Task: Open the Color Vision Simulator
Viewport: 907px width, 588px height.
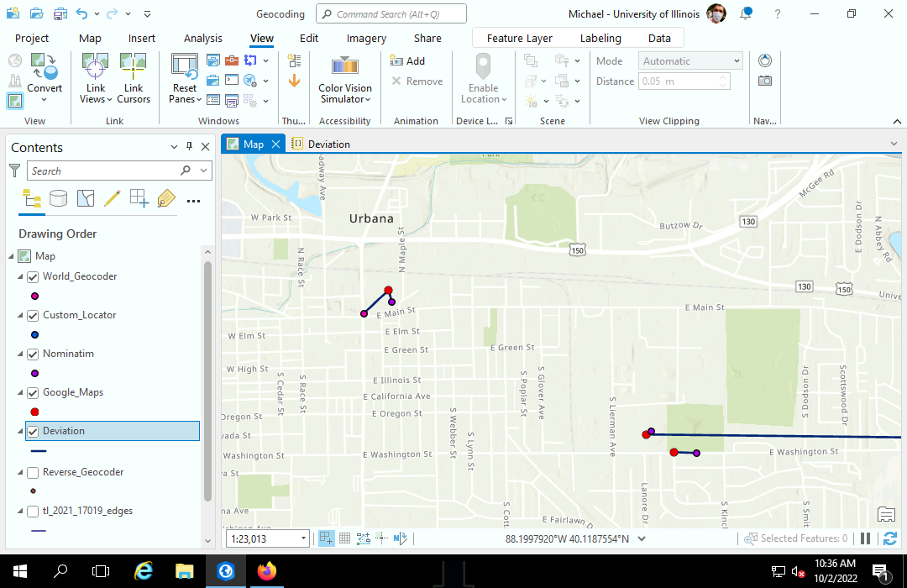Action: [344, 80]
